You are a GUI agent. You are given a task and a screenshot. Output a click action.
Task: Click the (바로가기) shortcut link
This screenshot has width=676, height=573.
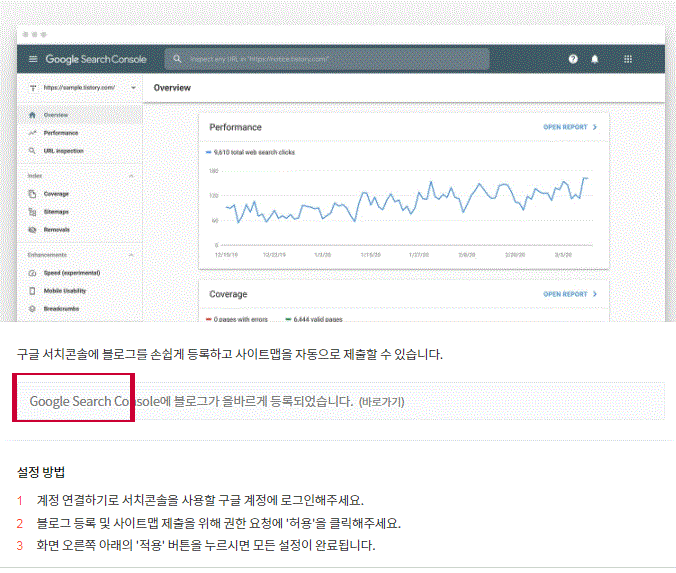382,402
